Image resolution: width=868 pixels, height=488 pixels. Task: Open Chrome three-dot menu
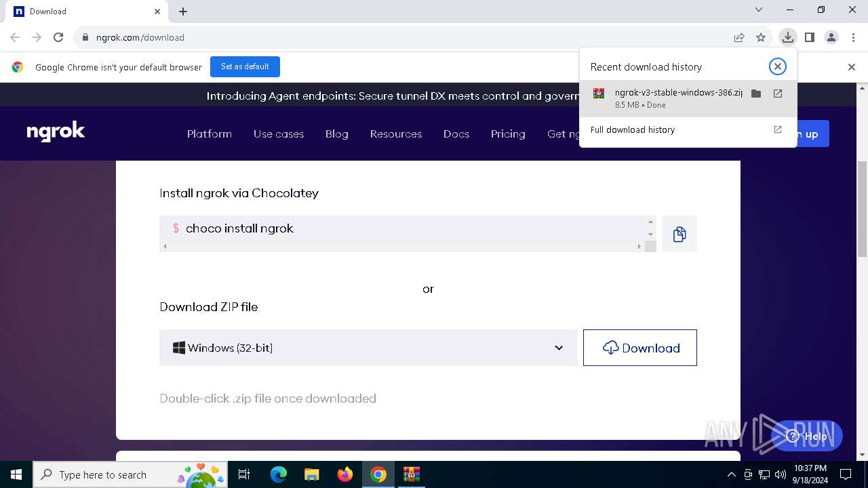[853, 37]
